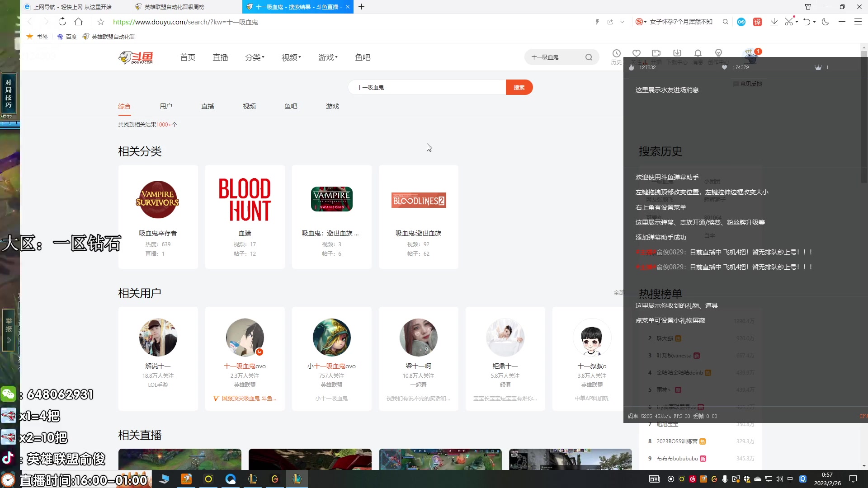Switch to the 游戏 results tab
The image size is (868, 488).
[x=332, y=106]
